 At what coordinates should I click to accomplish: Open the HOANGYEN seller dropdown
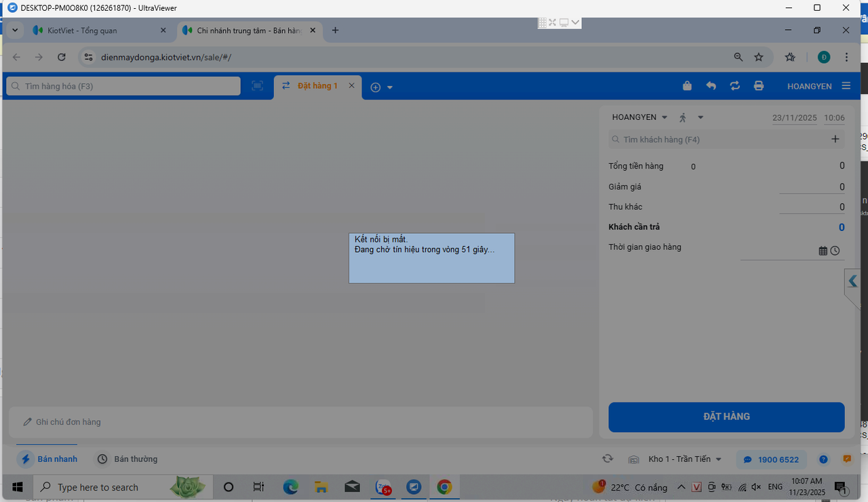[639, 117]
